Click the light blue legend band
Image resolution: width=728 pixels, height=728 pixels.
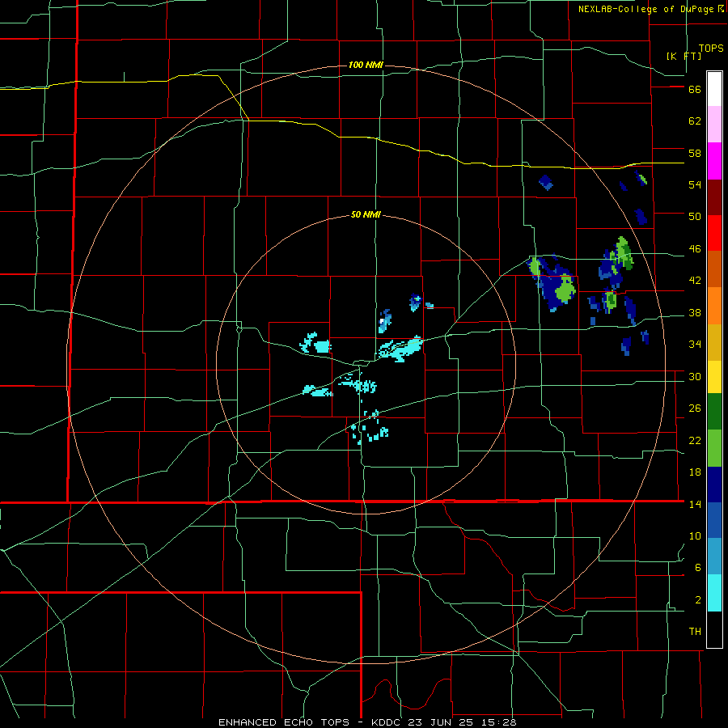[x=714, y=557]
